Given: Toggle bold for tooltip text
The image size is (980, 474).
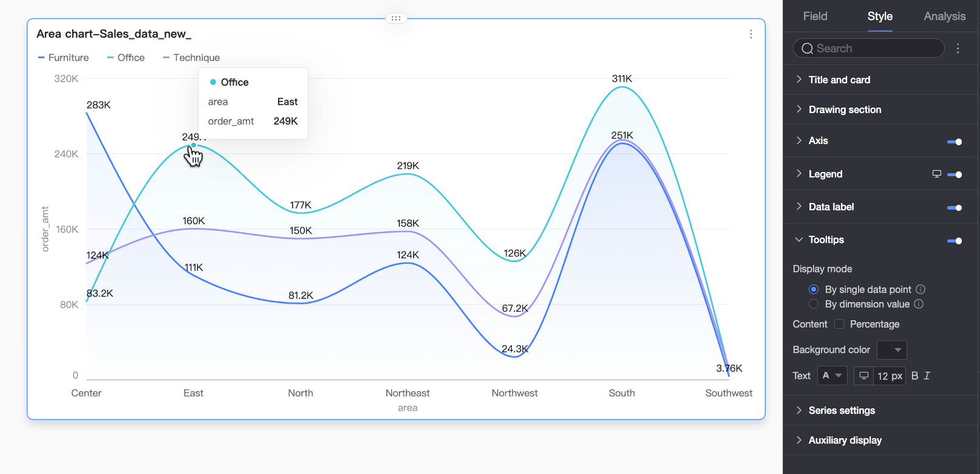Looking at the screenshot, I should point(915,376).
